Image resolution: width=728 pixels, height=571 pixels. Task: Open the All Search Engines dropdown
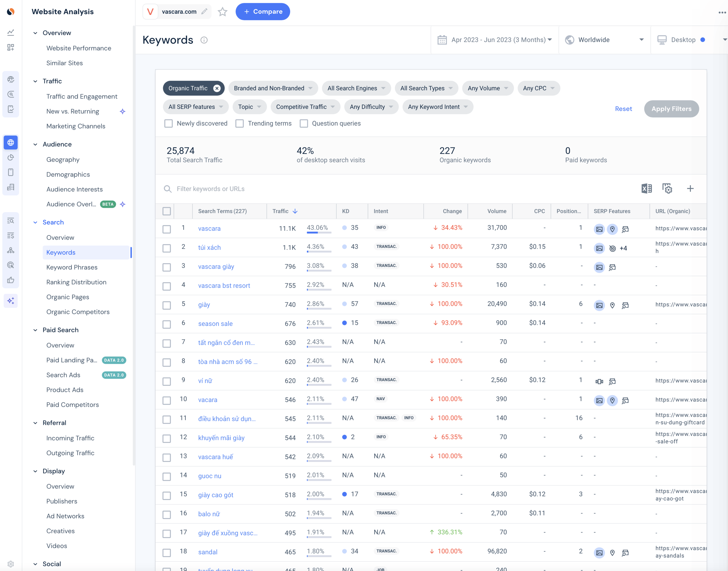pyautogui.click(x=356, y=88)
